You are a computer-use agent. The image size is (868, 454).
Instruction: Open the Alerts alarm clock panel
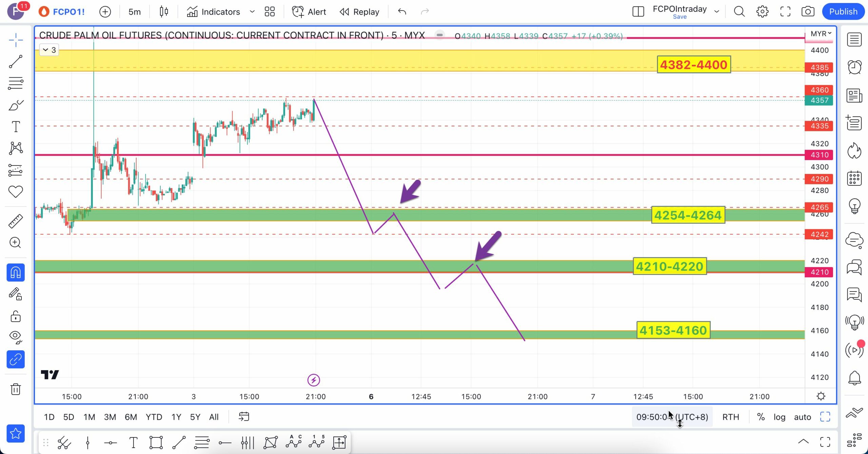854,67
